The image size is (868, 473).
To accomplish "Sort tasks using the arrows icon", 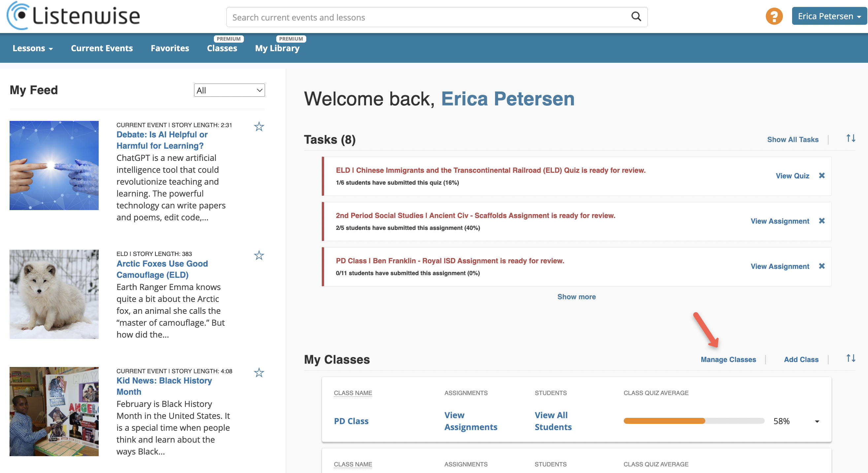I will [851, 138].
